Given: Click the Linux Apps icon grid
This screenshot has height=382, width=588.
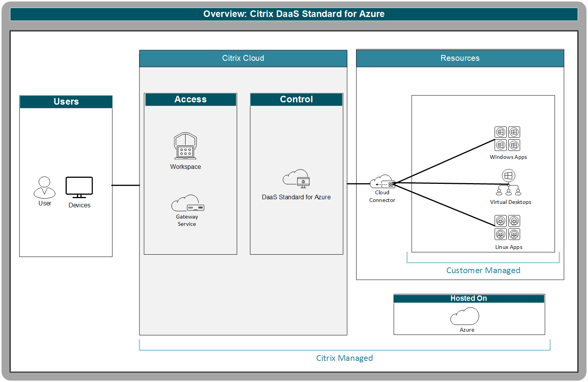Looking at the screenshot, I should (508, 227).
